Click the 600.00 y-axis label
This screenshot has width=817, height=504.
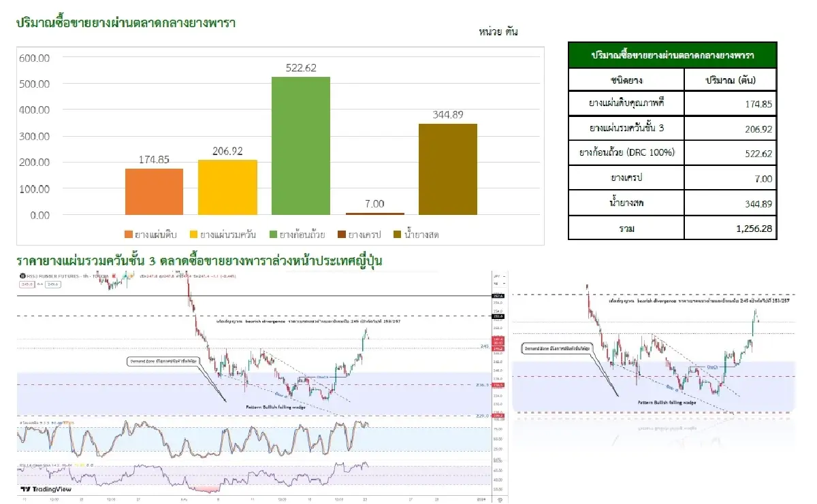click(34, 58)
